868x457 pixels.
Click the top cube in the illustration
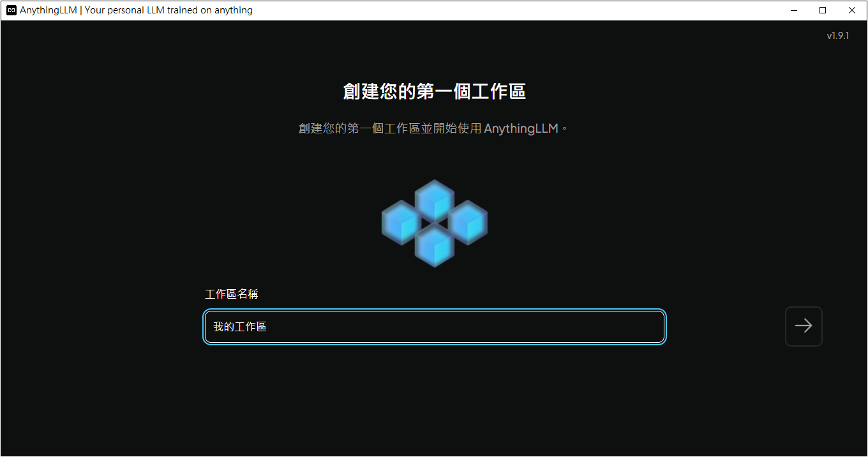coord(435,199)
